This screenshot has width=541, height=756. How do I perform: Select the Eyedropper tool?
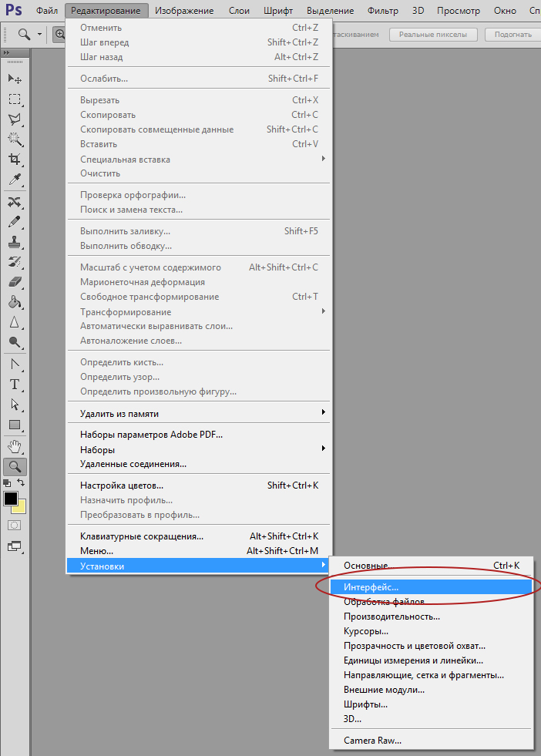coord(15,180)
